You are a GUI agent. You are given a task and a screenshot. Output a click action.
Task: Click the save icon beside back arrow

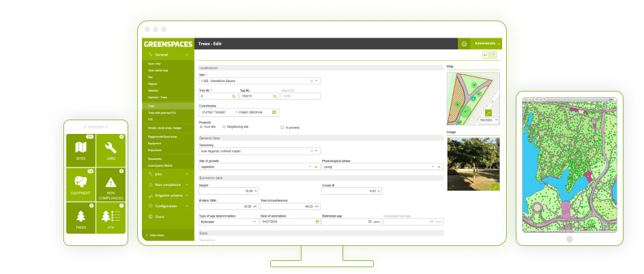click(x=493, y=55)
